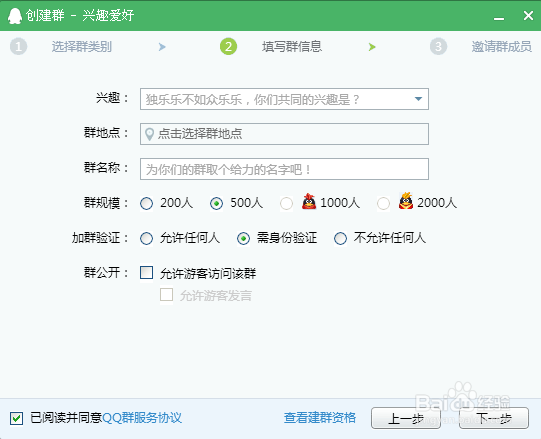
Task: Click the 兴趣 combo box field
Action: pyautogui.click(x=284, y=99)
